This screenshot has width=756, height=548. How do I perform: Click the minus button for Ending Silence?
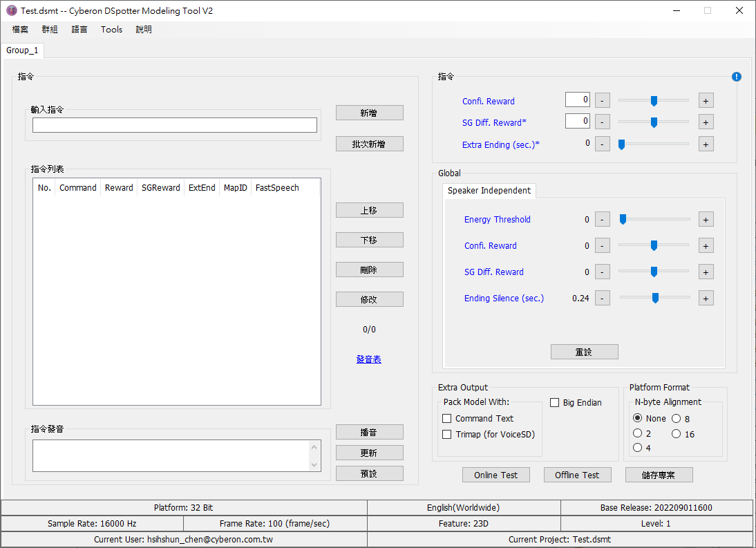tap(602, 299)
